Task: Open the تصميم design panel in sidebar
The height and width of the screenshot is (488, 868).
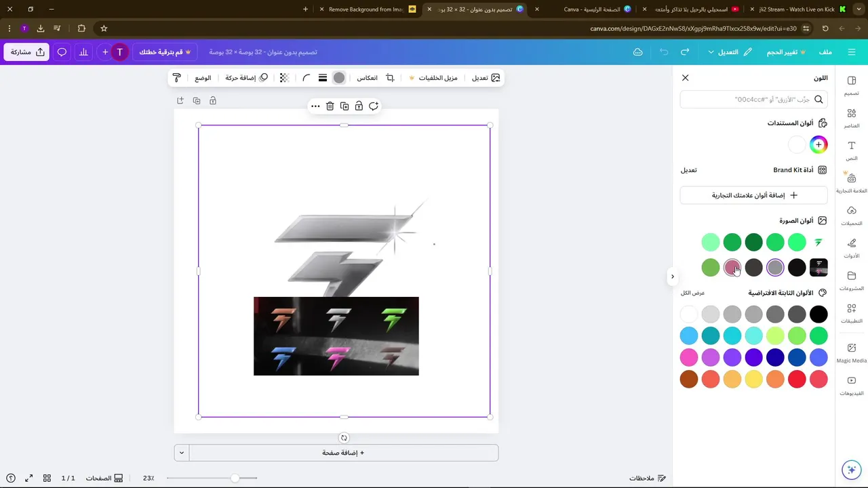Action: point(852,85)
